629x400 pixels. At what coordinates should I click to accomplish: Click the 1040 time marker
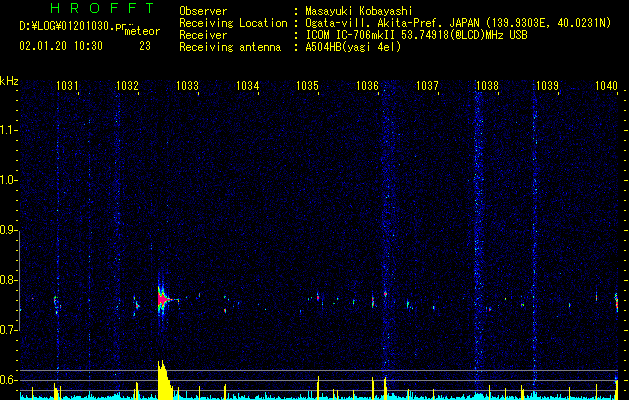[x=606, y=85]
